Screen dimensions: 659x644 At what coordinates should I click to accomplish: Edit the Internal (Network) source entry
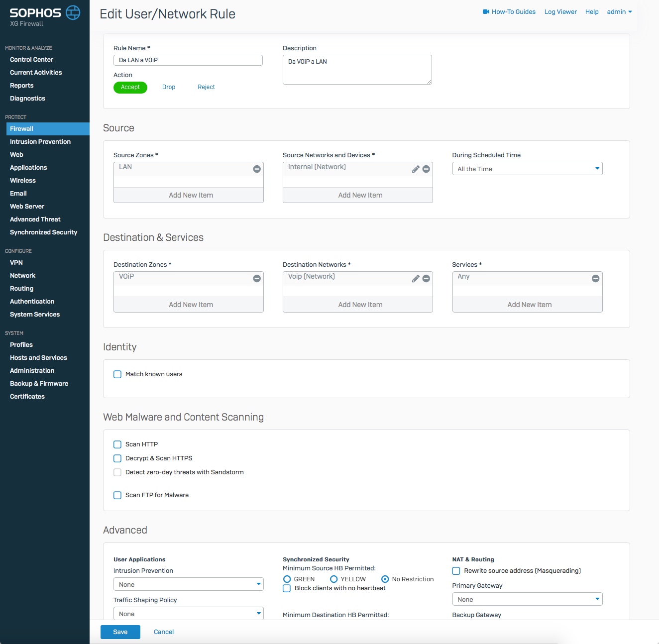416,169
